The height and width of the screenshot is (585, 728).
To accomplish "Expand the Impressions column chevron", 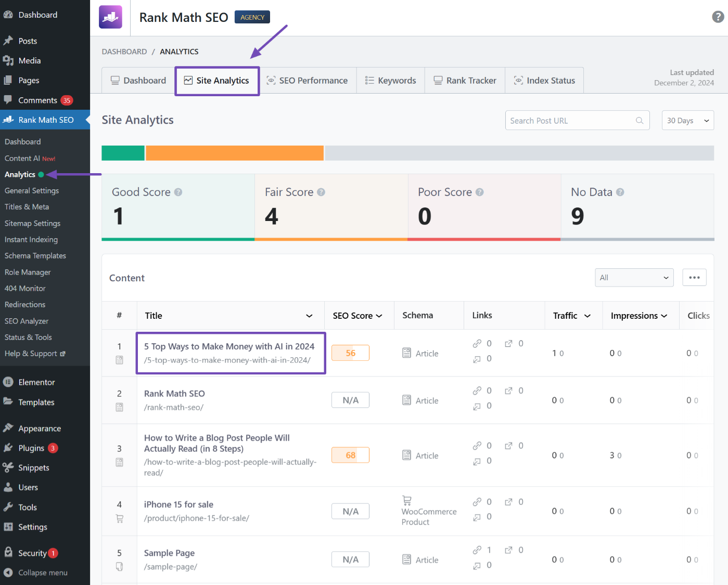I will tap(664, 316).
